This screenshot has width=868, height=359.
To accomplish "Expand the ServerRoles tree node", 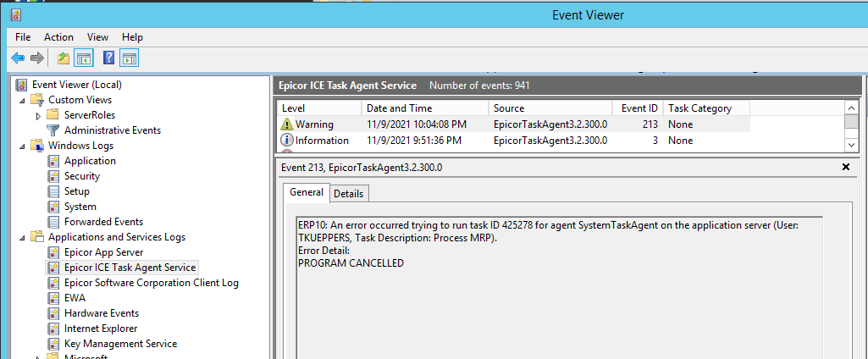I will click(38, 116).
